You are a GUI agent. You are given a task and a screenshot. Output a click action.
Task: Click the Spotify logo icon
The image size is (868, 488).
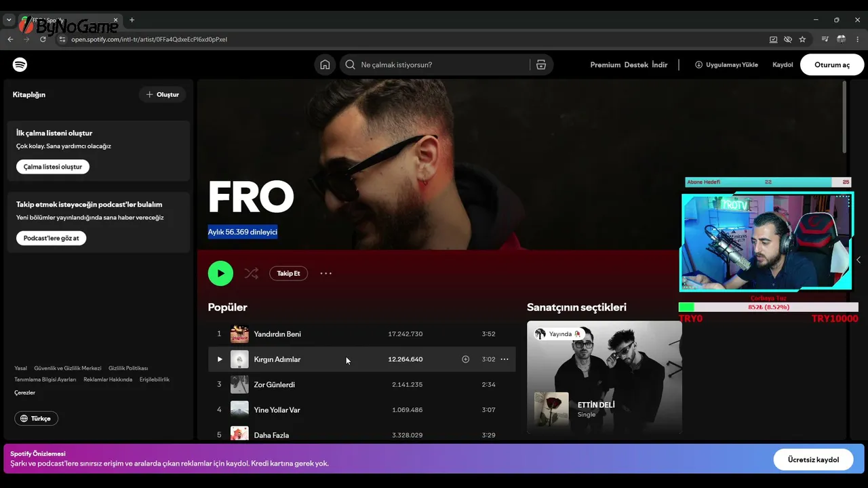tap(20, 64)
